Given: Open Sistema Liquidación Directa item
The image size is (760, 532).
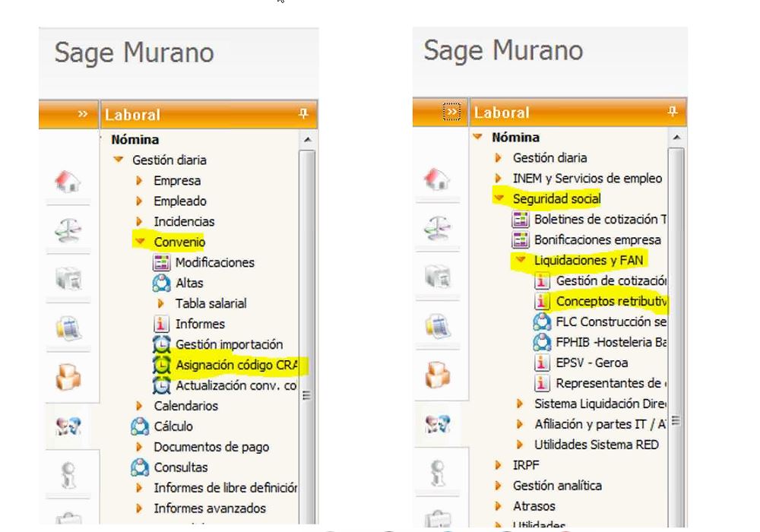Looking at the screenshot, I should [600, 404].
